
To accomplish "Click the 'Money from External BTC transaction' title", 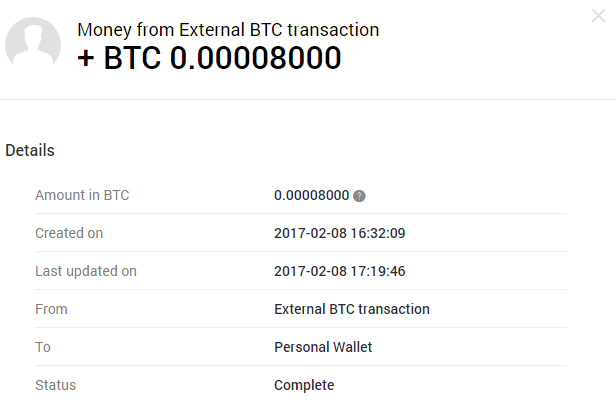I will pyautogui.click(x=228, y=30).
